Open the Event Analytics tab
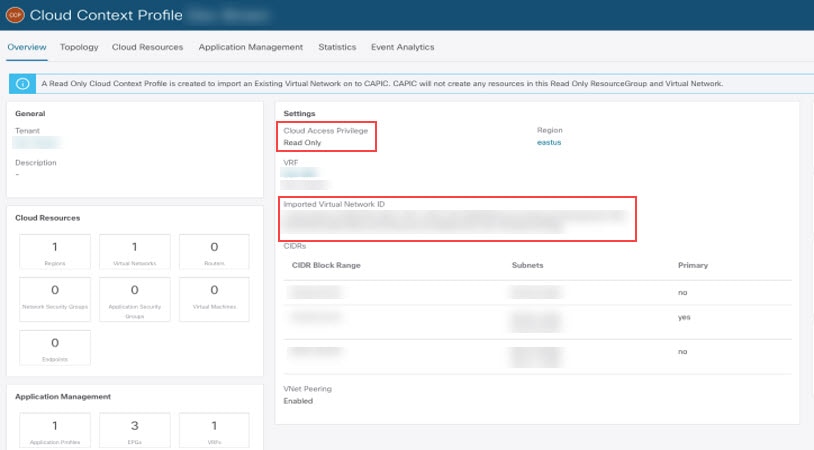814x450 pixels. (402, 47)
